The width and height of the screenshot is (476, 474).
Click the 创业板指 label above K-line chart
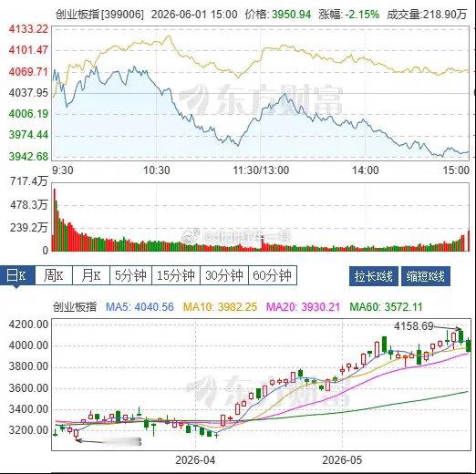click(75, 307)
